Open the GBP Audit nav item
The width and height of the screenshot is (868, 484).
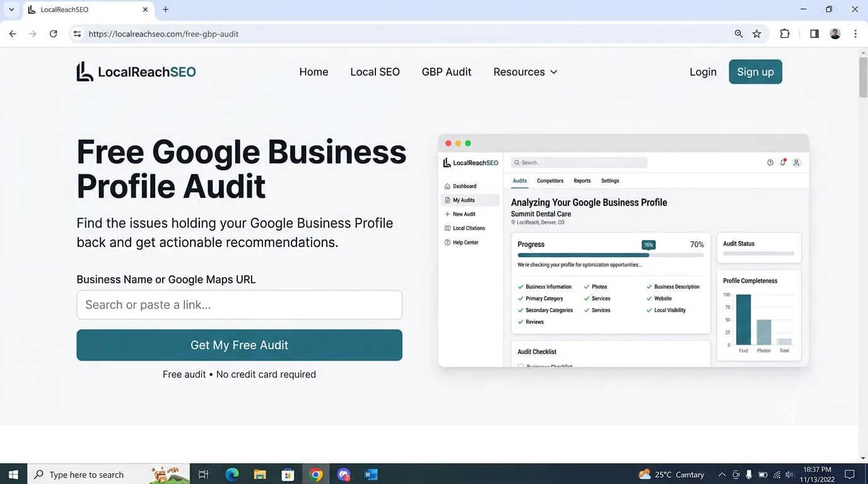pos(447,72)
